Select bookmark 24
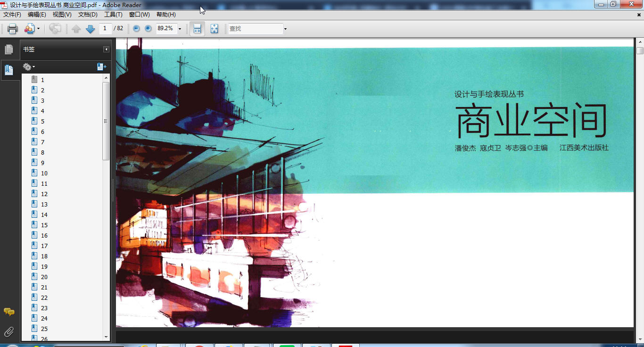The width and height of the screenshot is (644, 347). pyautogui.click(x=44, y=319)
